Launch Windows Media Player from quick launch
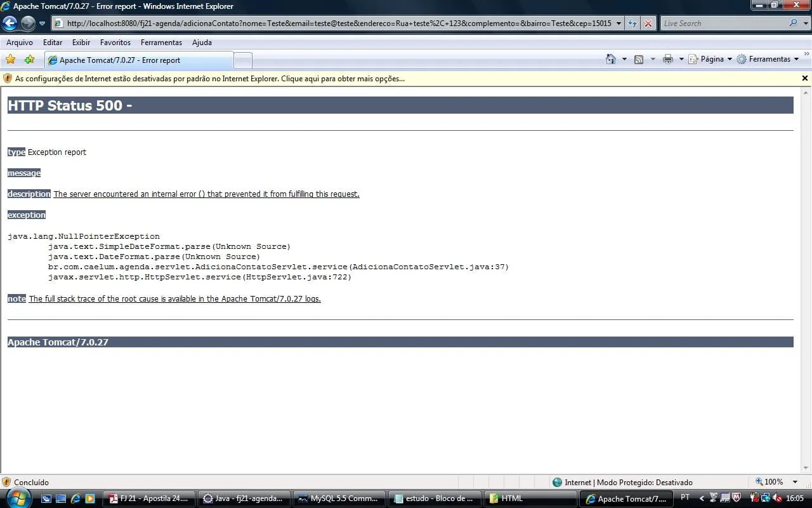Image resolution: width=812 pixels, height=508 pixels. (x=90, y=498)
